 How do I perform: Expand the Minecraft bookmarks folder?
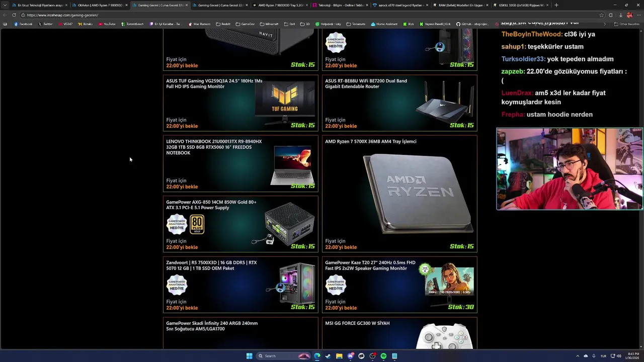coord(269,24)
